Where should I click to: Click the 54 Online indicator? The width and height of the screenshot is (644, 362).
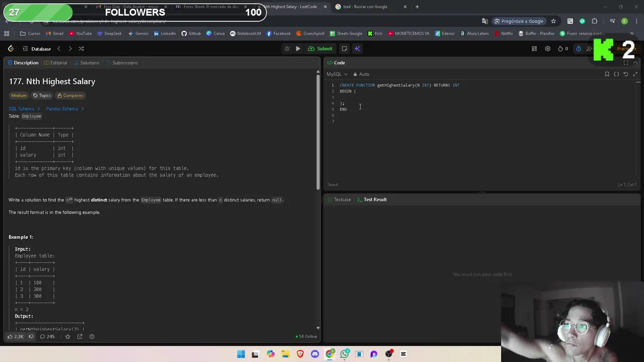(x=306, y=336)
